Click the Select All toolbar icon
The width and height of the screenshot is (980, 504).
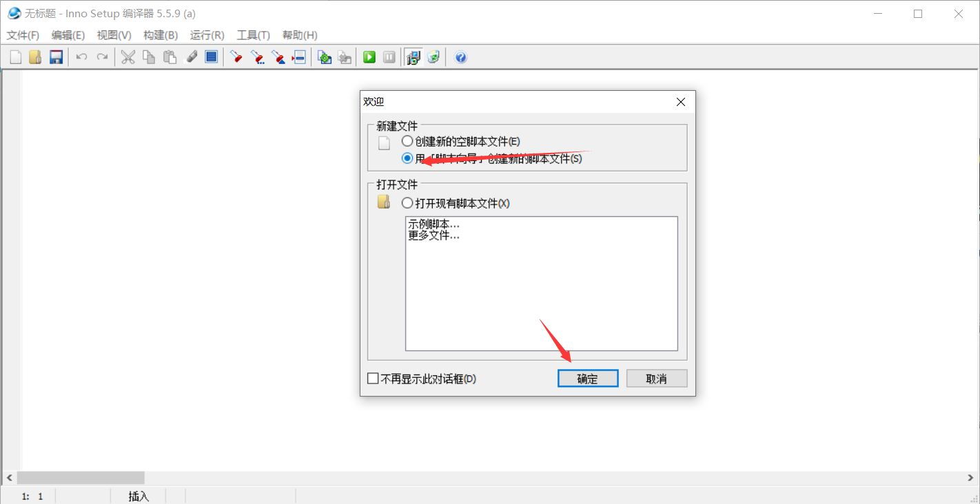point(212,57)
